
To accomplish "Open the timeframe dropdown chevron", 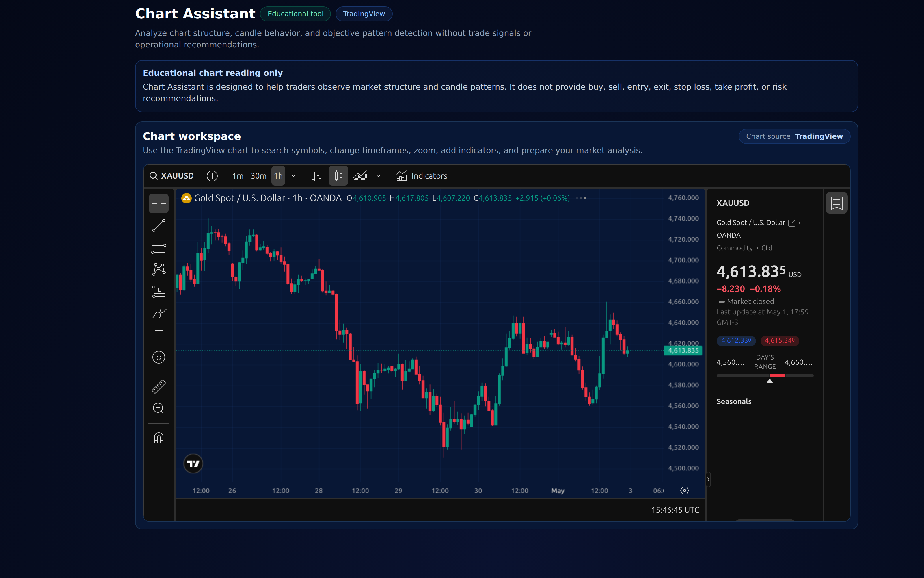I will click(x=293, y=176).
